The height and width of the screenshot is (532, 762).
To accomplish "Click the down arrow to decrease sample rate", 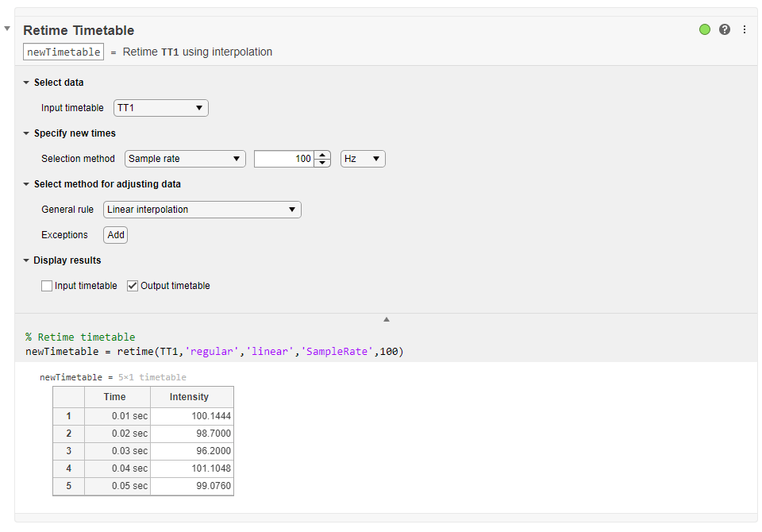I will click(321, 162).
